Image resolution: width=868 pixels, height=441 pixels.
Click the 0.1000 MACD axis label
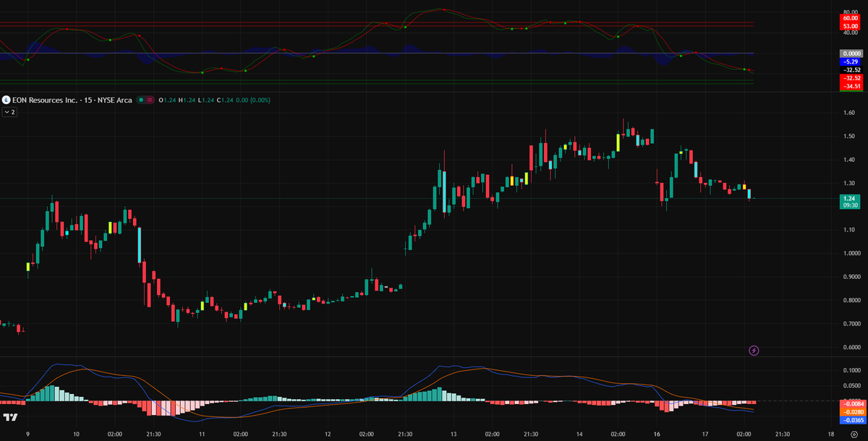point(851,370)
